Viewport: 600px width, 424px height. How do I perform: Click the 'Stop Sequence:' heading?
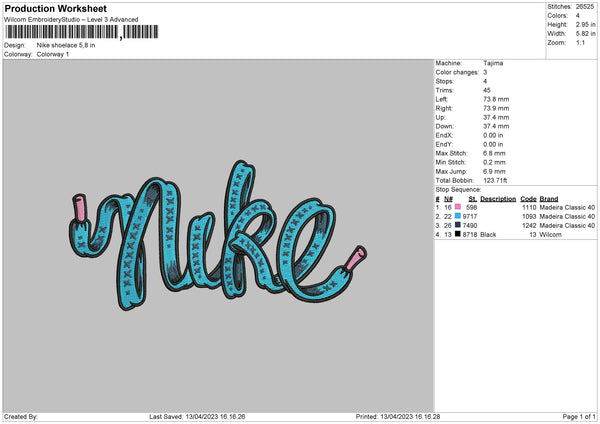tap(458, 190)
